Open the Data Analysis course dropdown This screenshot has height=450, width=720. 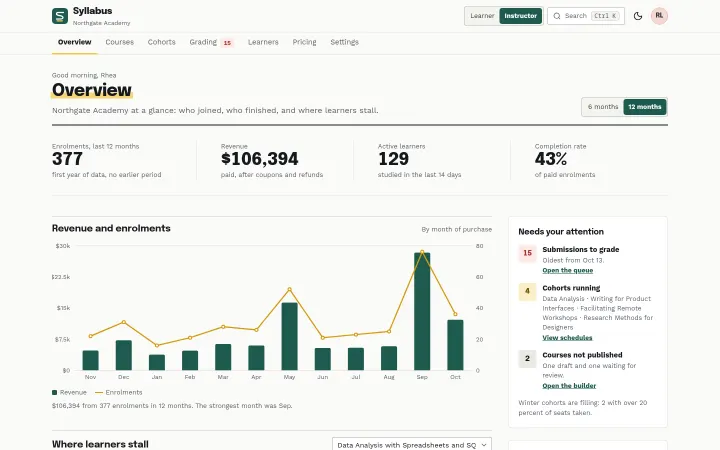click(x=411, y=444)
